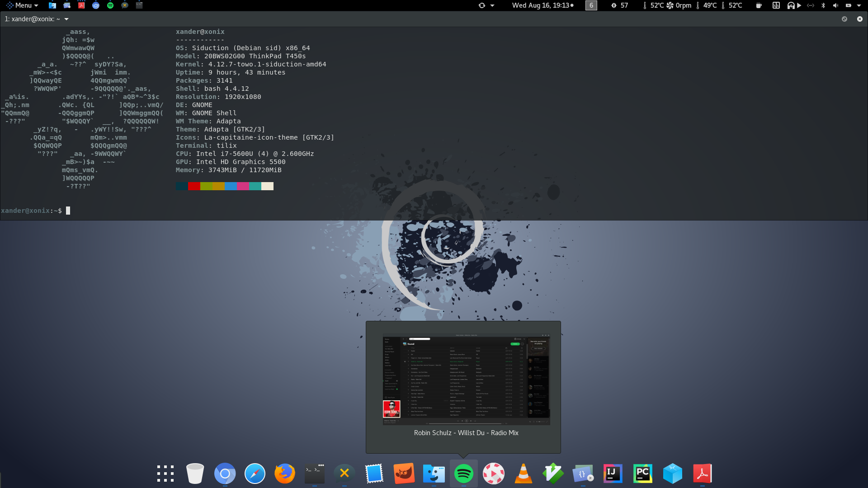
Task: Open Firefox from the dock
Action: (x=284, y=474)
